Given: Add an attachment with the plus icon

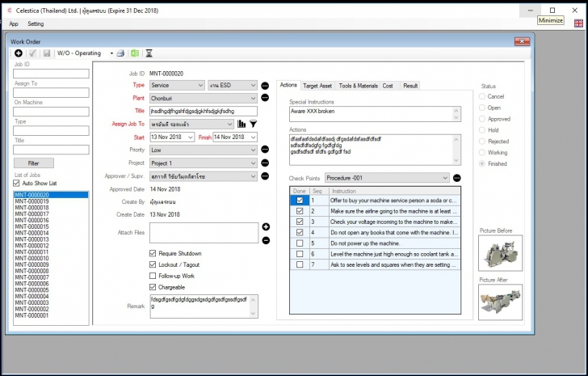Looking at the screenshot, I should pyautogui.click(x=266, y=227).
